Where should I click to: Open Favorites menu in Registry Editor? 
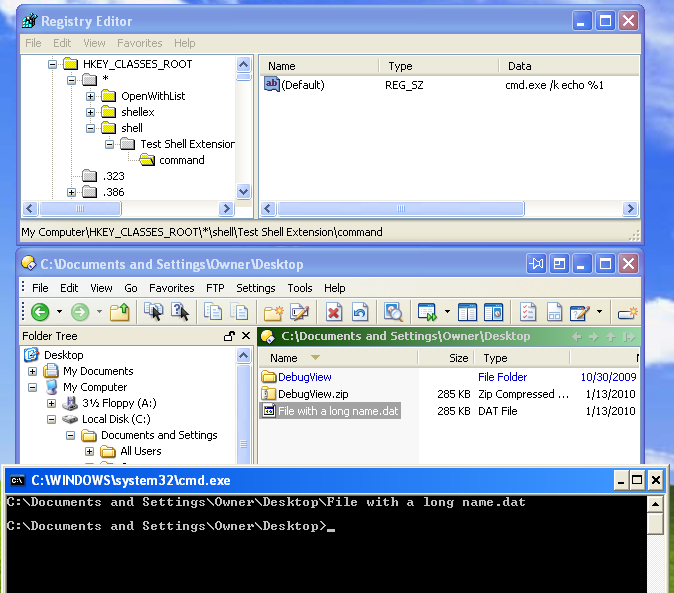click(139, 43)
